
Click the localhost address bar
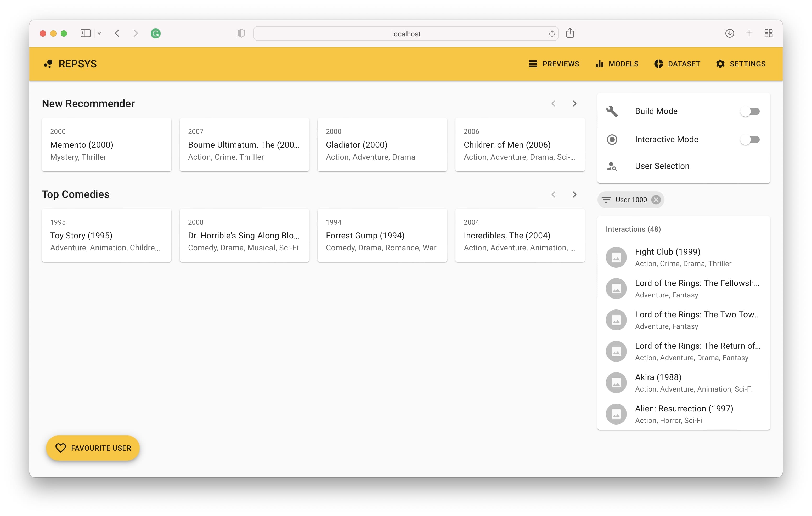point(406,34)
